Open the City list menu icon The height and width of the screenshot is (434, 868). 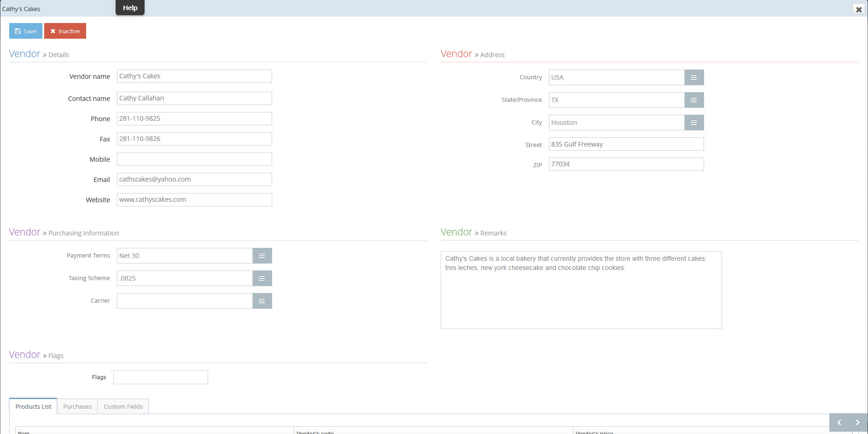(x=693, y=123)
